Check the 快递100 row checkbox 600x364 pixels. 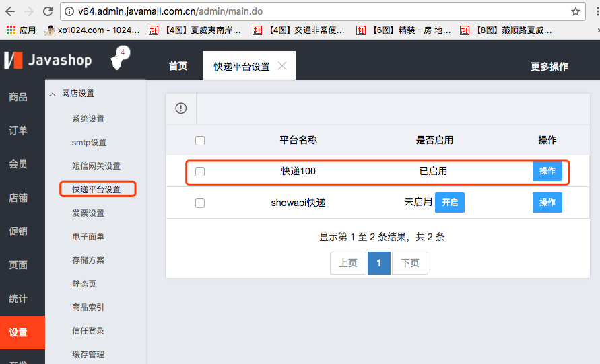(200, 172)
